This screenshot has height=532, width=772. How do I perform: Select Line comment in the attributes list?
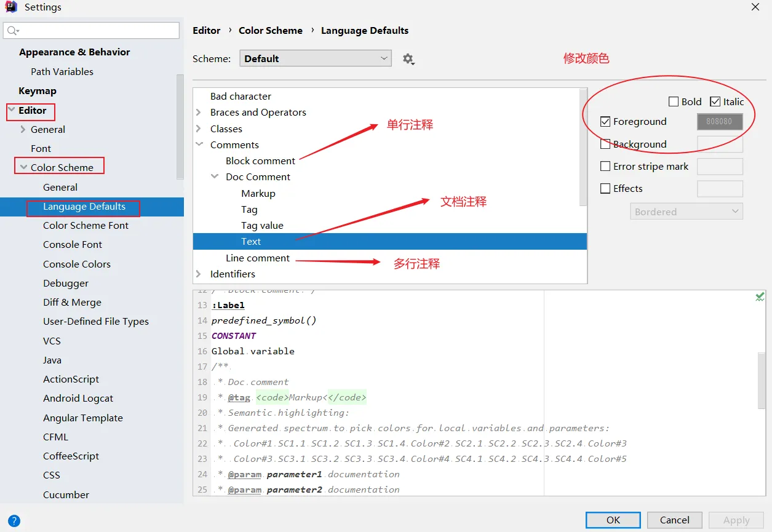[257, 258]
